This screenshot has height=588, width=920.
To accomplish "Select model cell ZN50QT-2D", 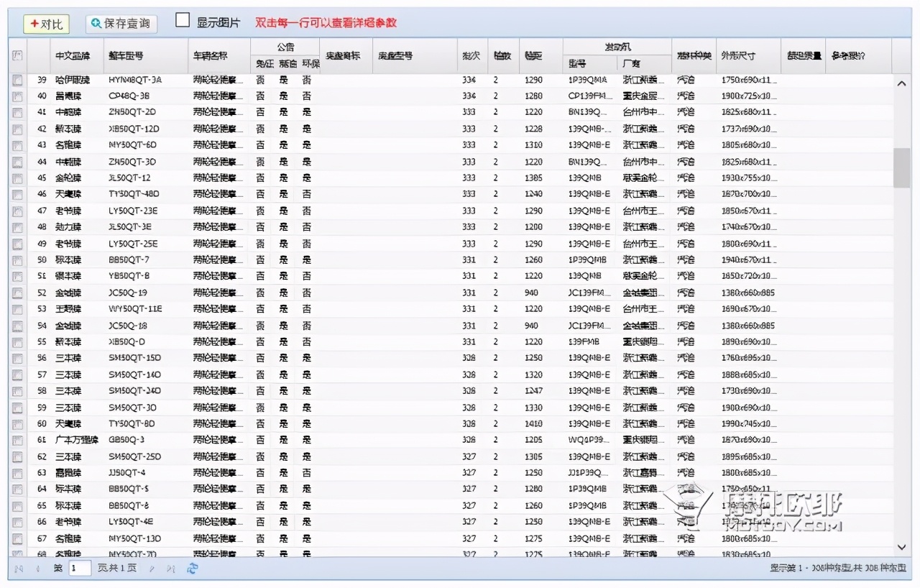I will pyautogui.click(x=132, y=112).
